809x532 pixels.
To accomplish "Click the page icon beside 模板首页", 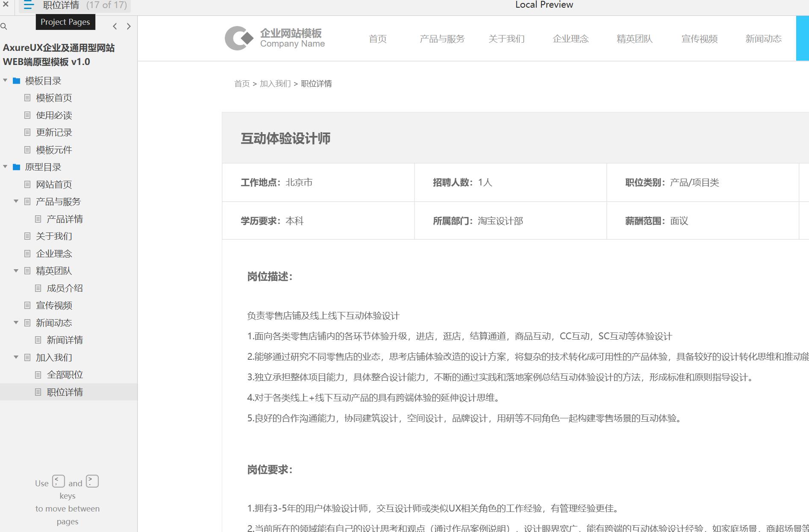I will 27,98.
